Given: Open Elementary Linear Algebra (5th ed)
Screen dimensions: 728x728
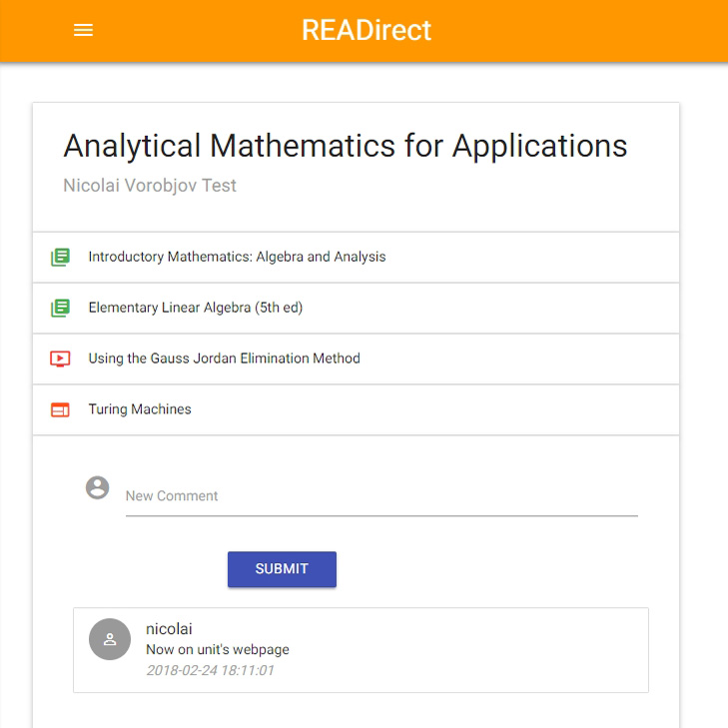Looking at the screenshot, I should (x=356, y=308).
